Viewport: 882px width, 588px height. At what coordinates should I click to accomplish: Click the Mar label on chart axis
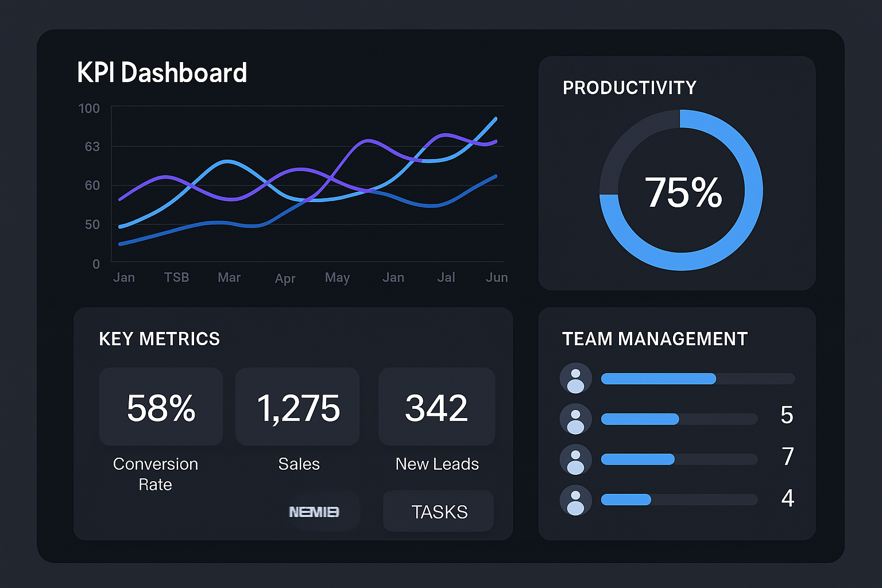[229, 278]
